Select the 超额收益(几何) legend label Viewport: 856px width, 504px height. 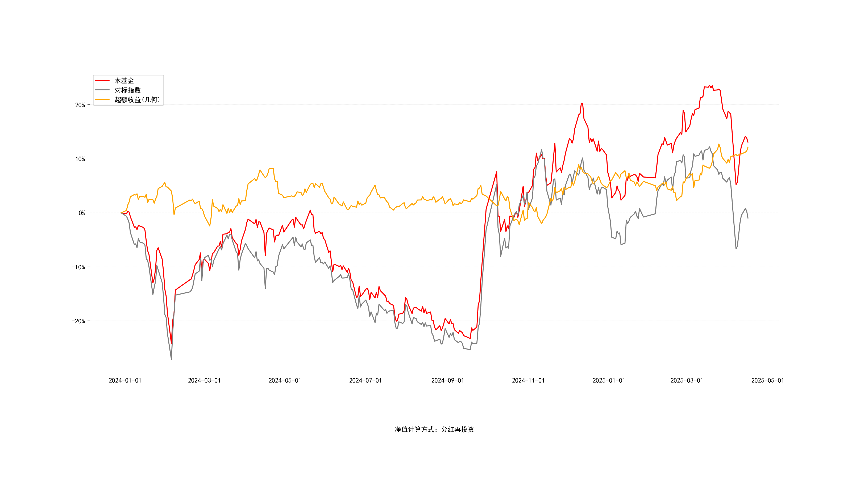pyautogui.click(x=137, y=100)
